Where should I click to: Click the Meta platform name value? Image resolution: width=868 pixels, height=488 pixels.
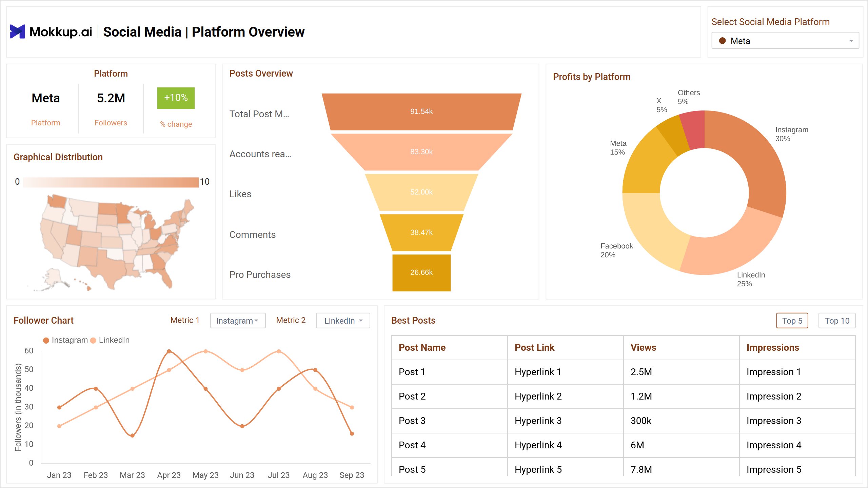(x=46, y=98)
